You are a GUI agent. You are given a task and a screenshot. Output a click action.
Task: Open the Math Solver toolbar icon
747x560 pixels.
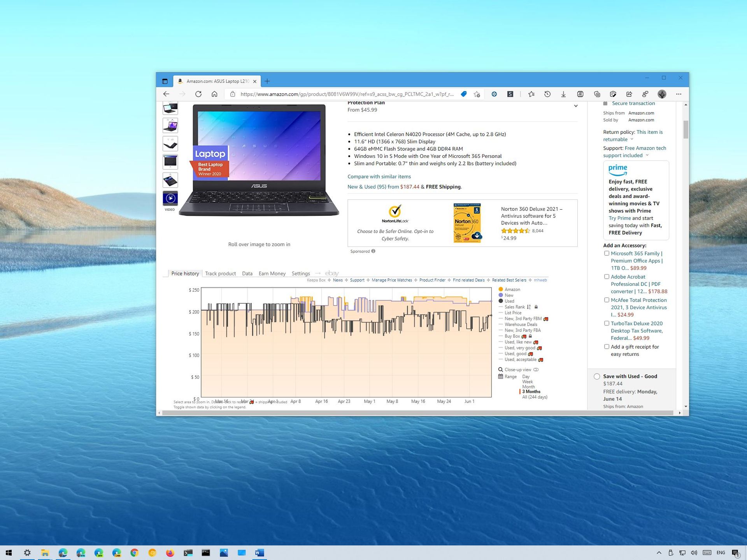coord(580,94)
